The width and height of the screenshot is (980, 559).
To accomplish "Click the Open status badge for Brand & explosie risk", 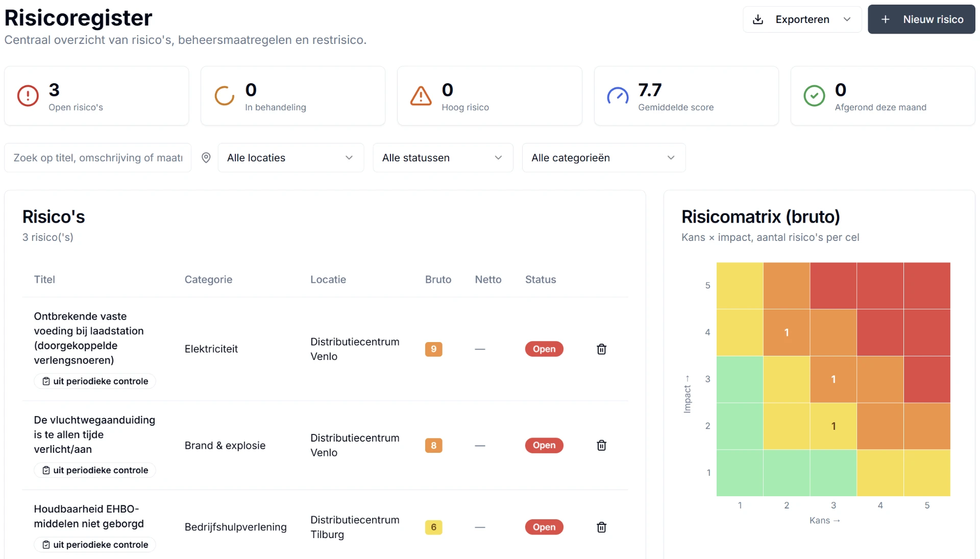I will 544,445.
